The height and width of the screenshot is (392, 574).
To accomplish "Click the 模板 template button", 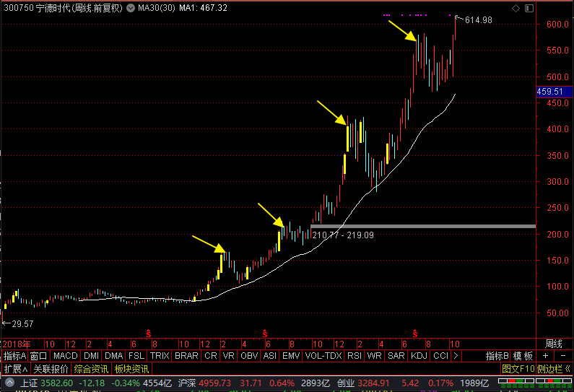I will click(x=523, y=356).
